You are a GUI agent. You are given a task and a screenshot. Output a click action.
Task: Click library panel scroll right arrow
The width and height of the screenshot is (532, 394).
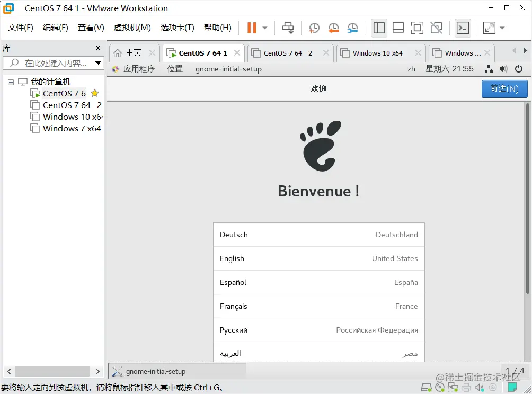(x=97, y=372)
